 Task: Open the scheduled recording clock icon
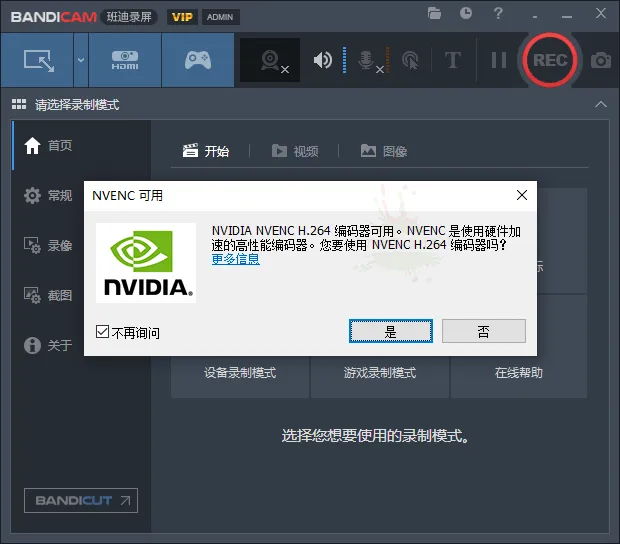pyautogui.click(x=466, y=14)
